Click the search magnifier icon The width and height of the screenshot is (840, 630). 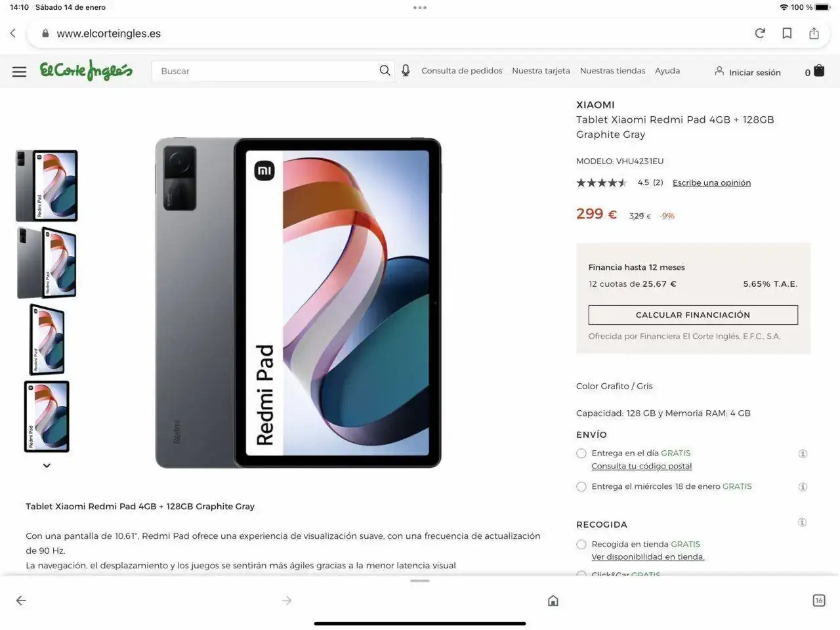[385, 70]
